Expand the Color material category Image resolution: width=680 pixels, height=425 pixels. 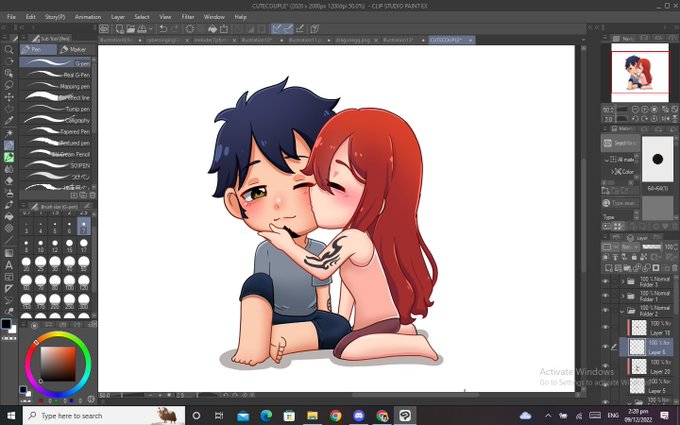pyautogui.click(x=613, y=172)
